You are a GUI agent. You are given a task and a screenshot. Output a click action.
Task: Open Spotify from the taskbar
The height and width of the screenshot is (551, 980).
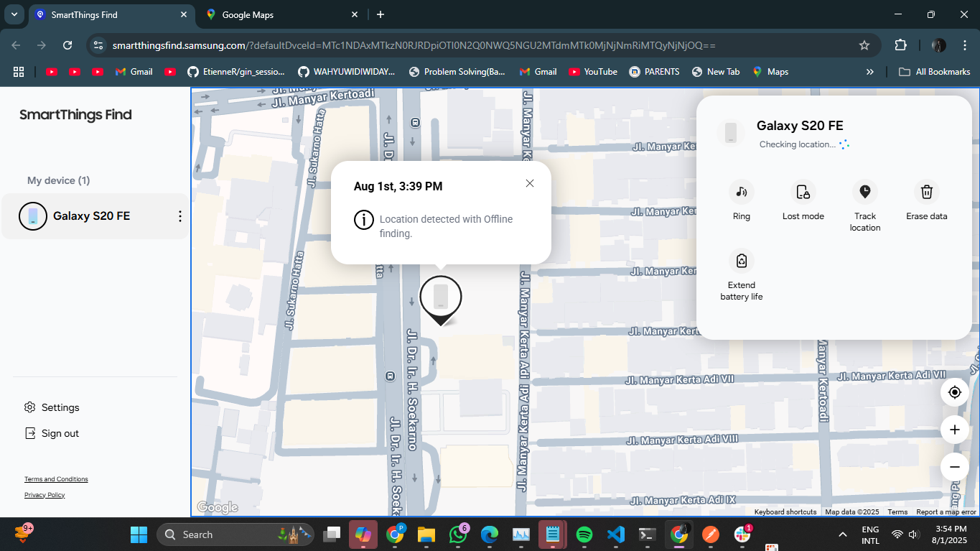click(584, 534)
